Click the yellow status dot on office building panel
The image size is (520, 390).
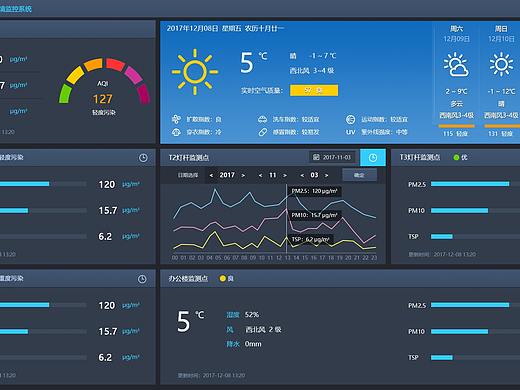223,278
